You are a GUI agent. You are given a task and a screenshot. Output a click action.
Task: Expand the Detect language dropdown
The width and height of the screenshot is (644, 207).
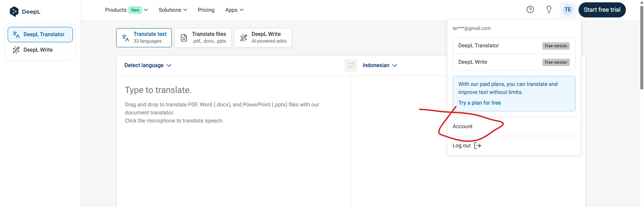click(x=148, y=65)
